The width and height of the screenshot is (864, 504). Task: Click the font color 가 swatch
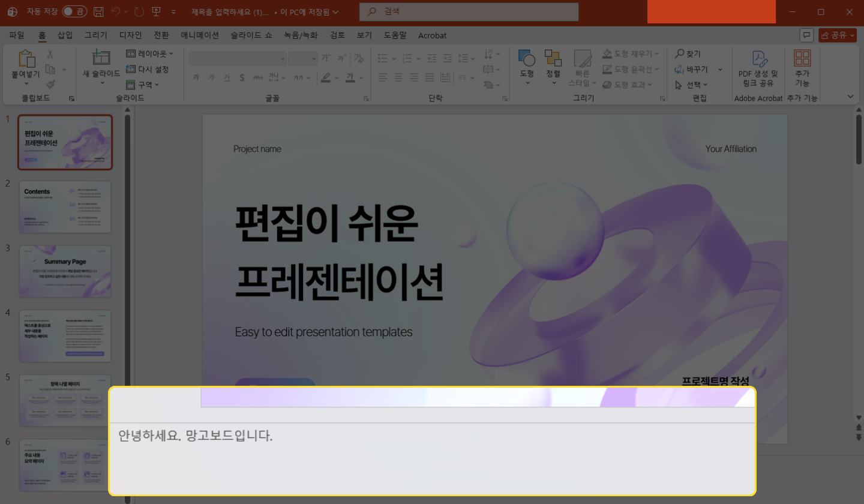click(x=350, y=77)
